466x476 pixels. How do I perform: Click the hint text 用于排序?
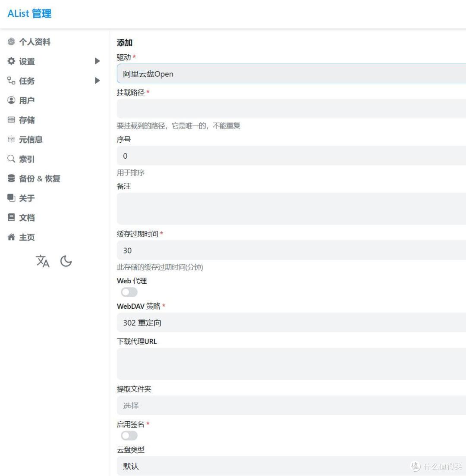click(131, 172)
